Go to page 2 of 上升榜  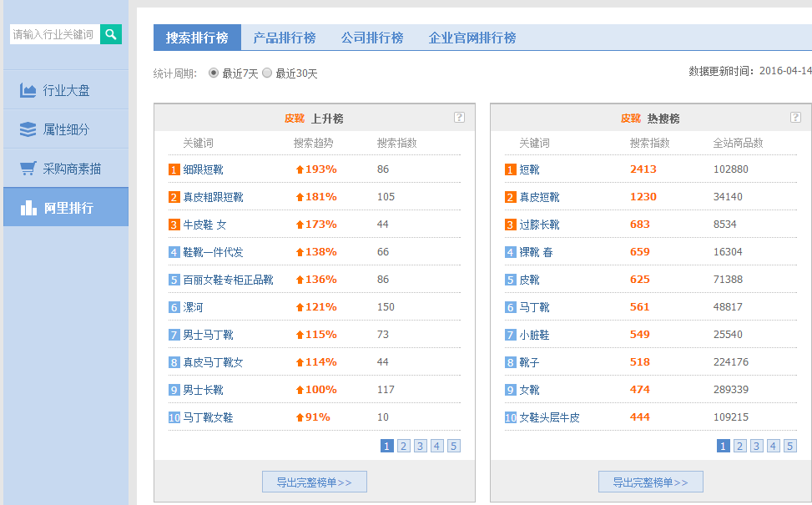(x=404, y=446)
